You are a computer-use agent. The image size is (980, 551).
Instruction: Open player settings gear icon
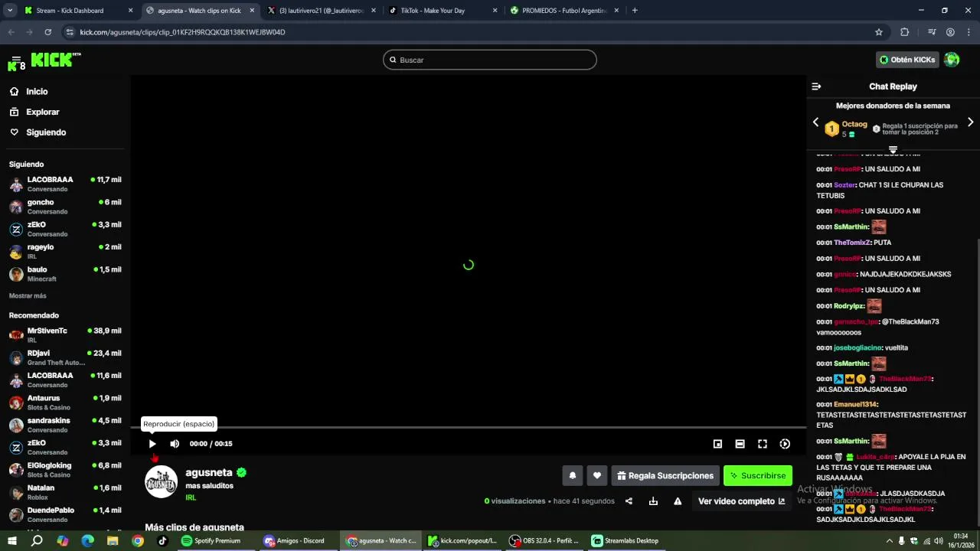pyautogui.click(x=785, y=444)
